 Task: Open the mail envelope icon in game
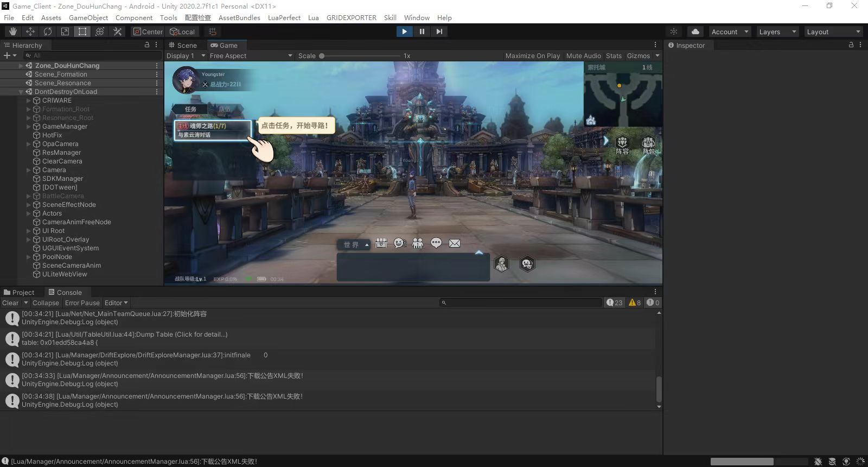point(455,243)
